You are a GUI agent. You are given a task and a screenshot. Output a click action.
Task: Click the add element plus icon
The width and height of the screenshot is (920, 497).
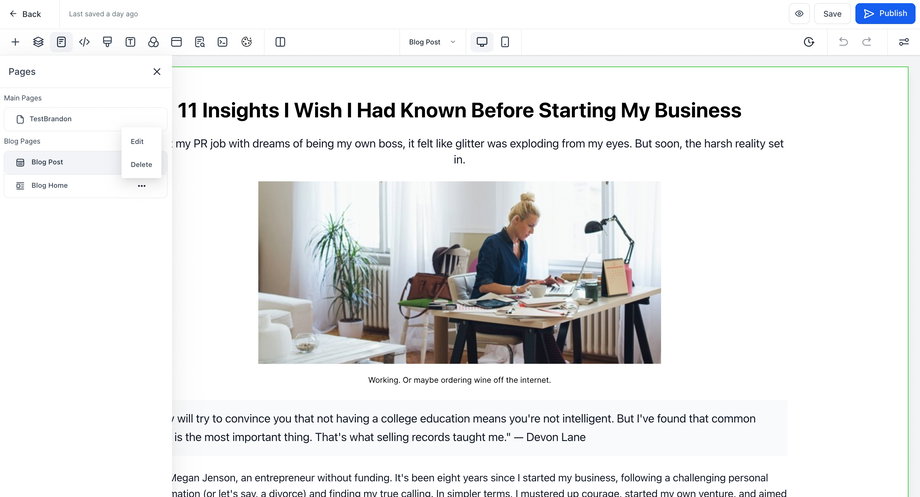[15, 42]
